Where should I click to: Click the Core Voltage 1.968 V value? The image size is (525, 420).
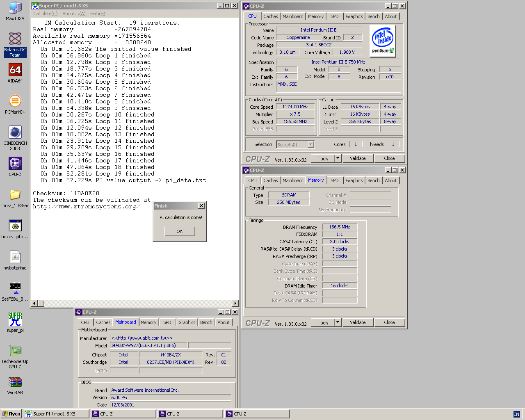pos(347,52)
